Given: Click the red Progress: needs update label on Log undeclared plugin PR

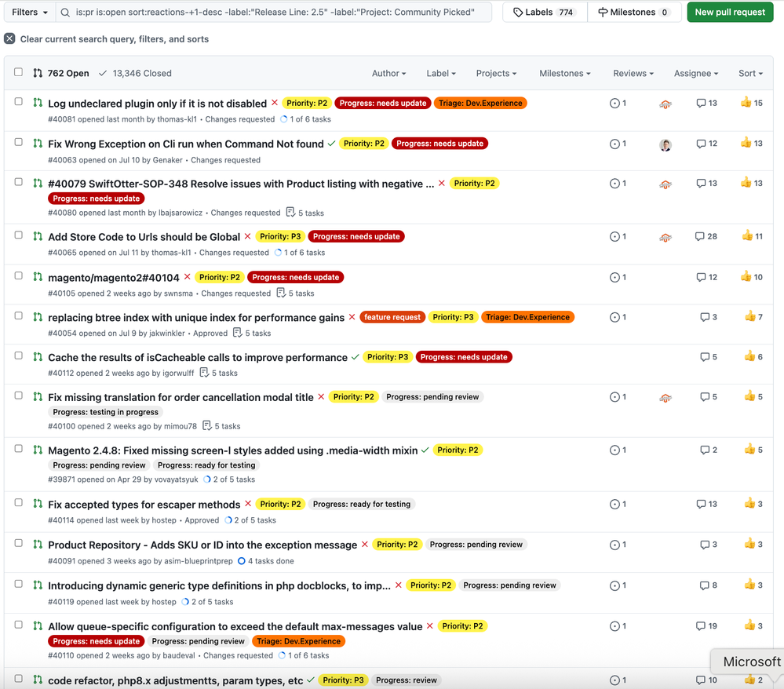Looking at the screenshot, I should click(x=382, y=103).
